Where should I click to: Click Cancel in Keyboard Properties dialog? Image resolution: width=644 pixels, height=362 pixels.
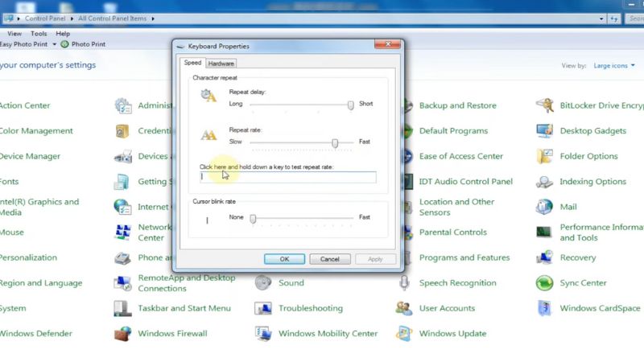tap(330, 259)
